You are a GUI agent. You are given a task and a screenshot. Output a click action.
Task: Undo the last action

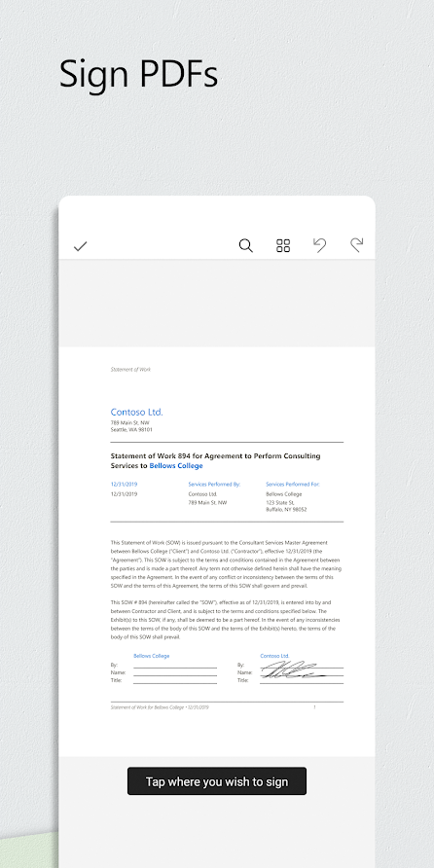pos(319,245)
